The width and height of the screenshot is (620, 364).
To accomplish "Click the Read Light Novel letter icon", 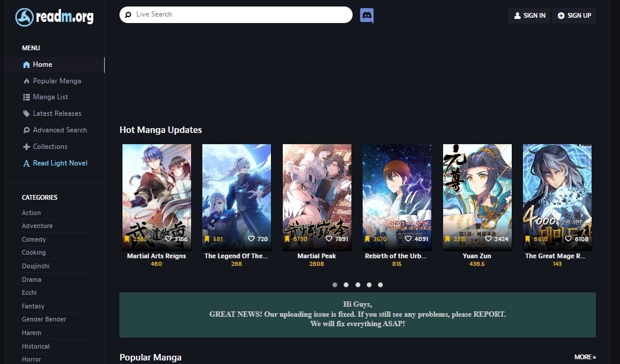I will (27, 164).
